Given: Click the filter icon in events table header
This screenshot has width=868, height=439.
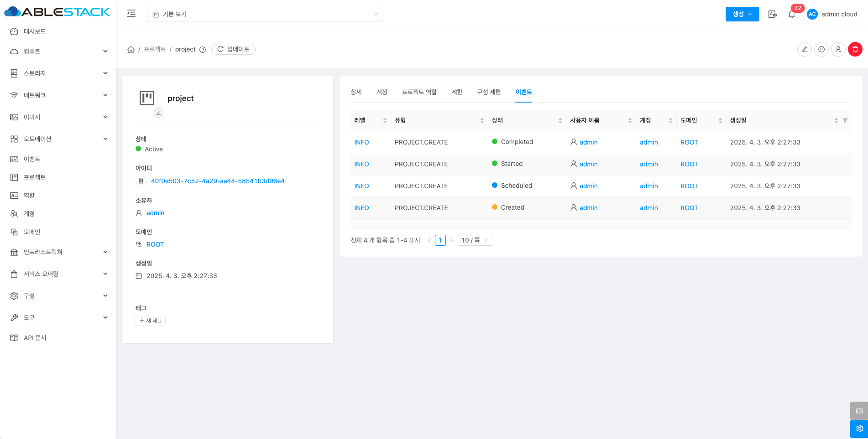Looking at the screenshot, I should point(845,120).
